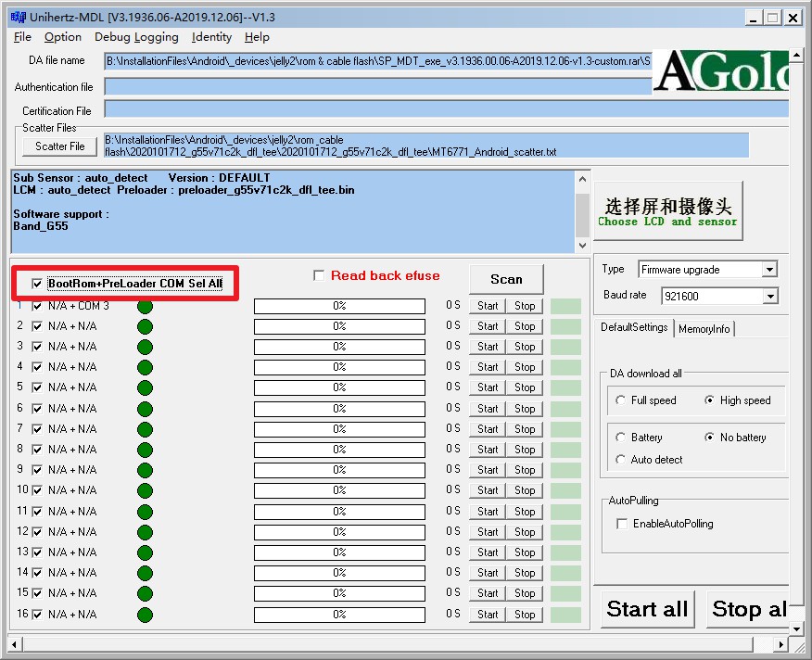Click Start button for row 1
Screen dimensions: 812x660
pos(488,306)
